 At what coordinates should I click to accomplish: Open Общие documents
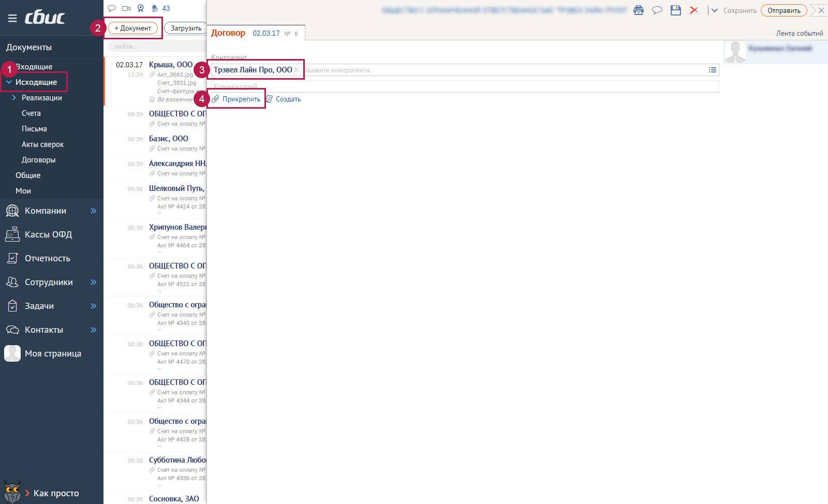pyautogui.click(x=28, y=175)
